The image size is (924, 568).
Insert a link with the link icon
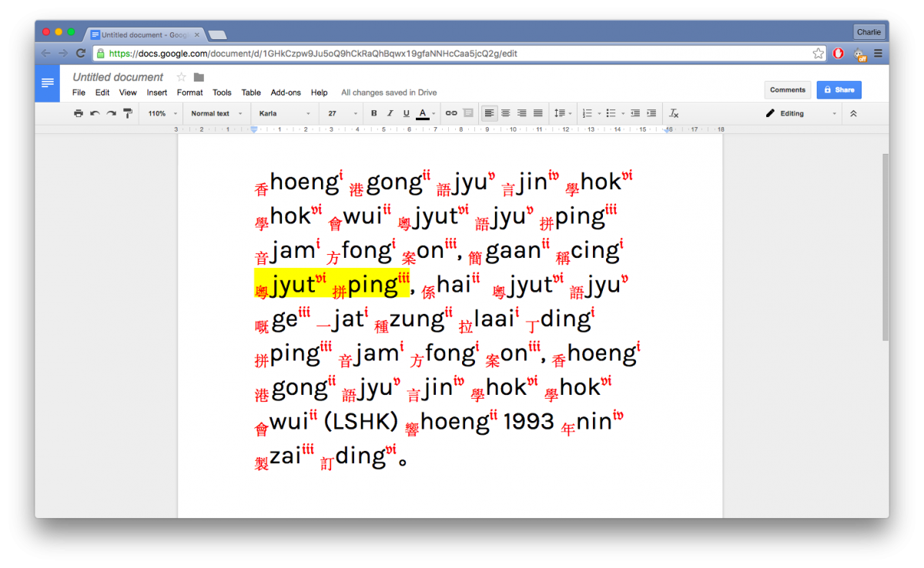coord(451,113)
